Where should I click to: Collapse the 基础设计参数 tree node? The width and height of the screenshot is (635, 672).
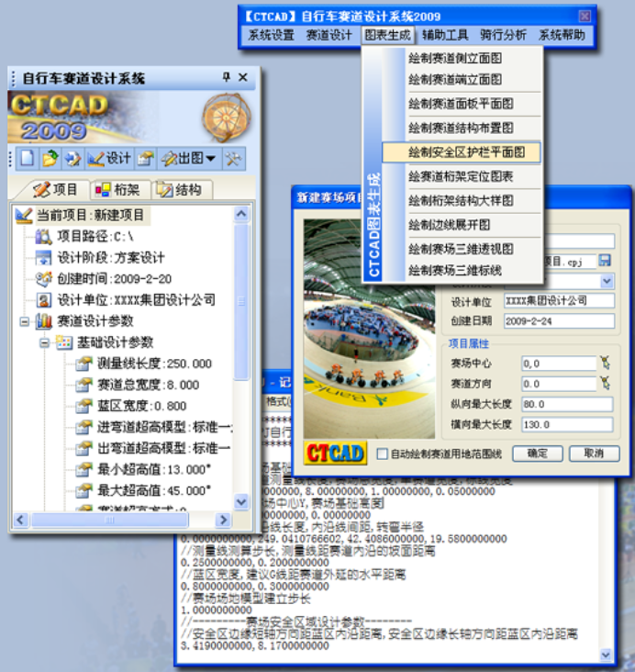pos(45,342)
